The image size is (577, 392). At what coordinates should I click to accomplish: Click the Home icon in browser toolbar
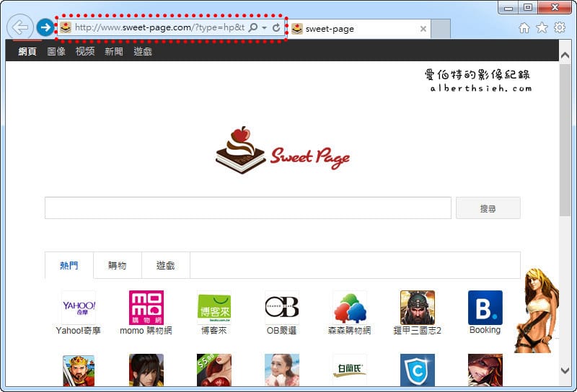[x=524, y=27]
